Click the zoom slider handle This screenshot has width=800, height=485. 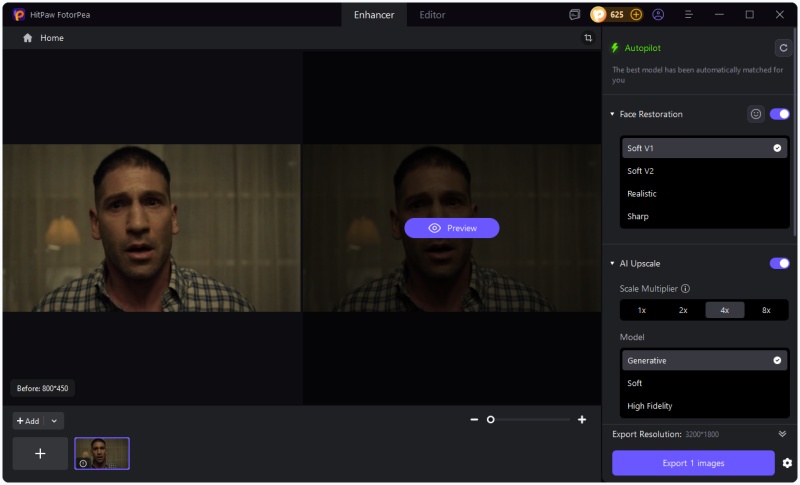click(x=491, y=420)
